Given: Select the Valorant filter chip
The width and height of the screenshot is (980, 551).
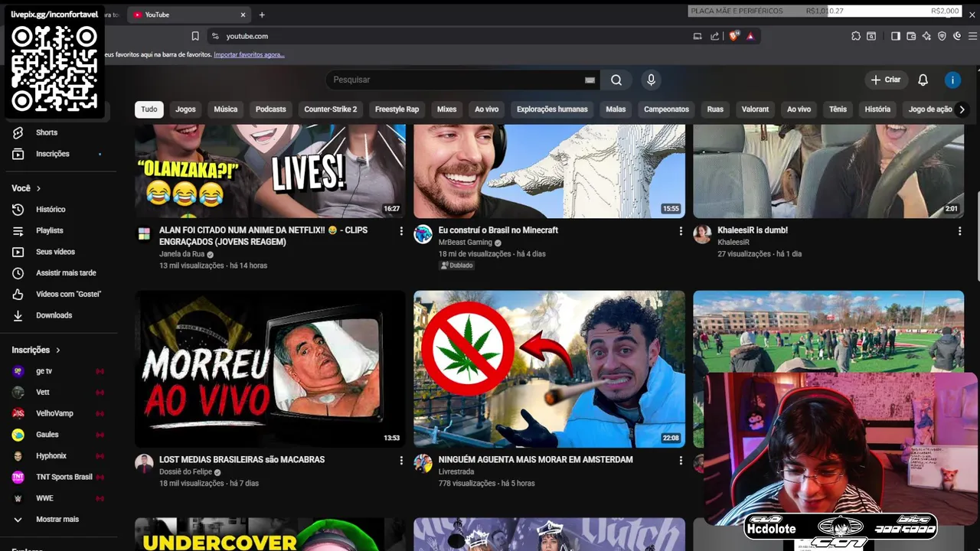Looking at the screenshot, I should [755, 109].
